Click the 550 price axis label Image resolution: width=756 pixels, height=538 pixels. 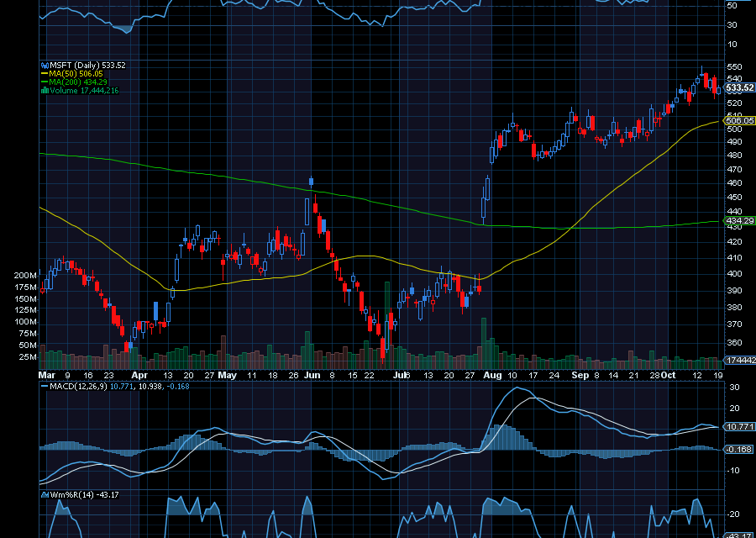pos(734,66)
